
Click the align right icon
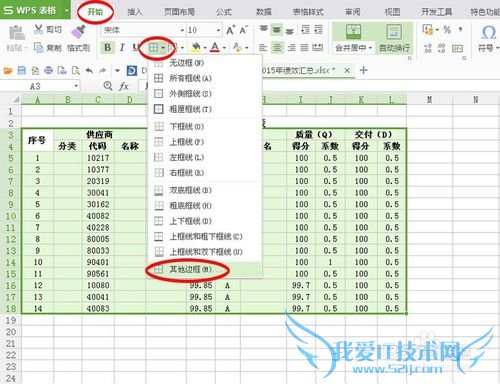pyautogui.click(x=291, y=48)
